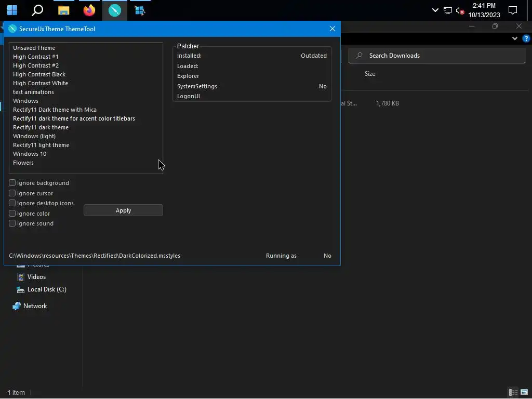Restore down the File Explorer window

(495, 26)
